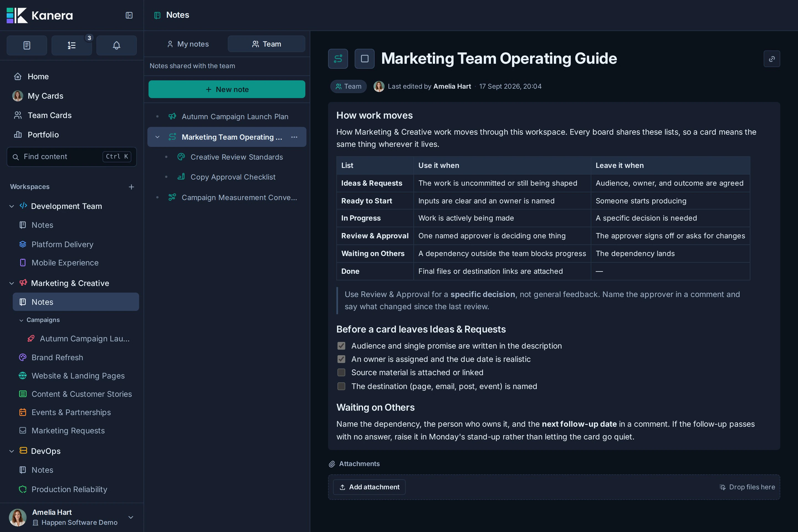Image resolution: width=798 pixels, height=532 pixels.
Task: Open Autumn Campaign Launch Plan note
Action: point(227,117)
